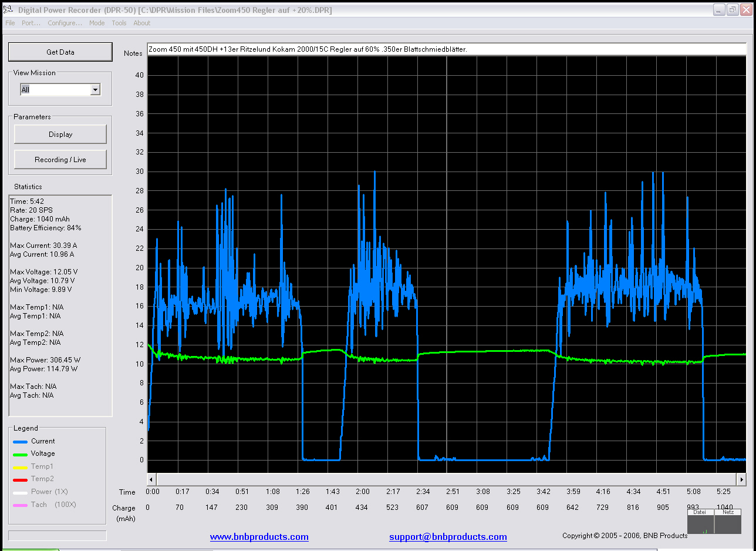Visit the www.bnbproducts.com link
The height and width of the screenshot is (551, 756).
(259, 537)
